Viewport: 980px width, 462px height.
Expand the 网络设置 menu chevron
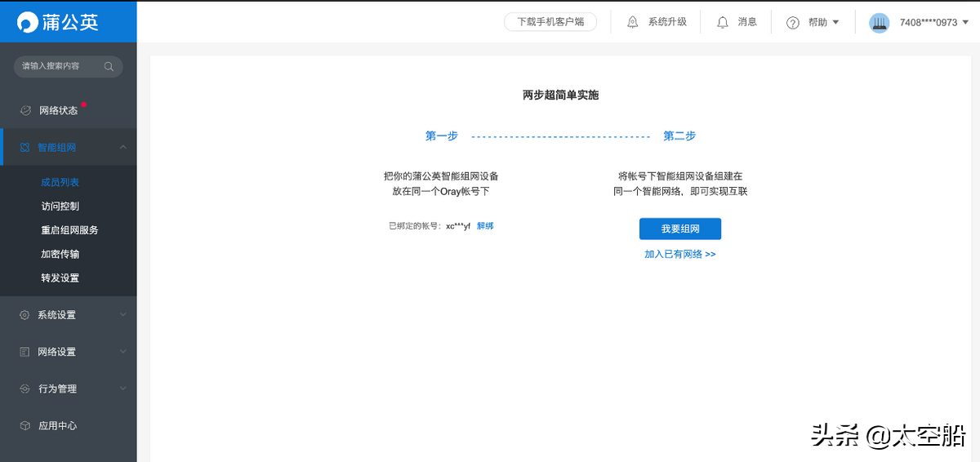pyautogui.click(x=122, y=352)
